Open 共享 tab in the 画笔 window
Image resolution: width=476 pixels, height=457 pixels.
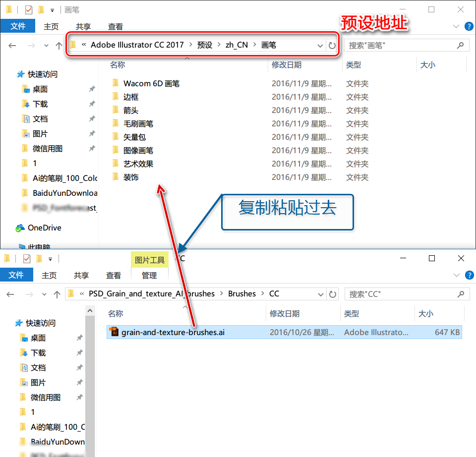point(83,27)
